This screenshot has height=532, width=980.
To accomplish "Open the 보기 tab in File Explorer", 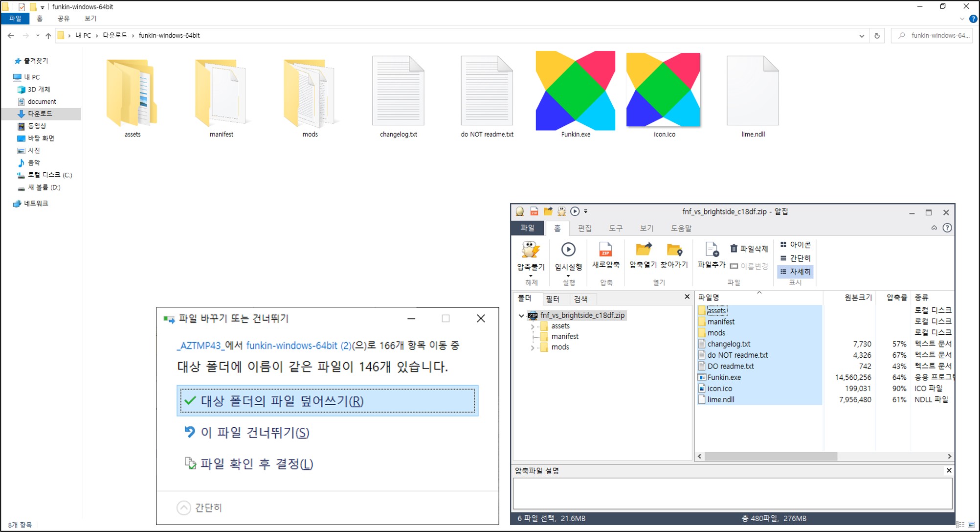I will click(x=90, y=19).
